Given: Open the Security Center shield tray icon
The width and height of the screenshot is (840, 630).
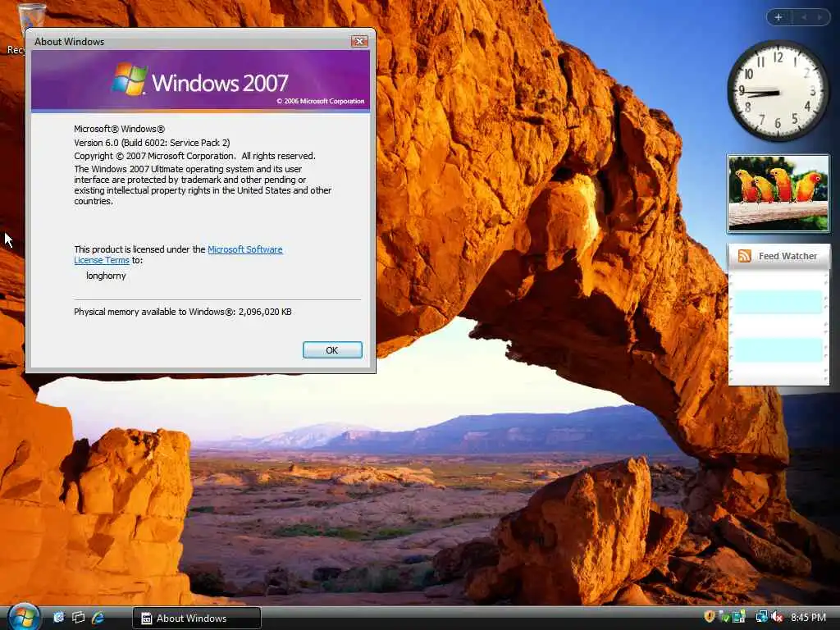Looking at the screenshot, I should [x=710, y=617].
